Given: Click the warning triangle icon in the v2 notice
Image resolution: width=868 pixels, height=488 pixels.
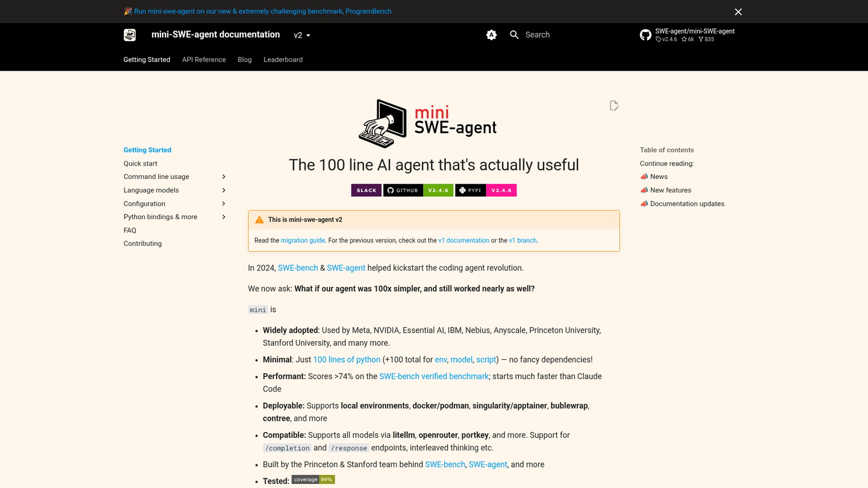Looking at the screenshot, I should [259, 220].
